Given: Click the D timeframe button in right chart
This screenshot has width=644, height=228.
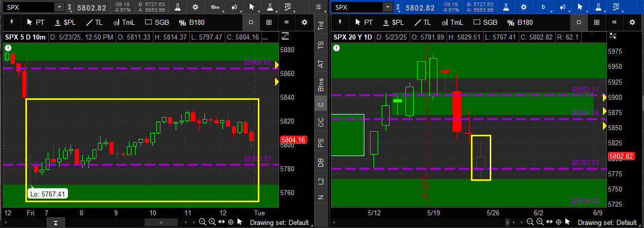Looking at the screenshot, I should [544, 7].
